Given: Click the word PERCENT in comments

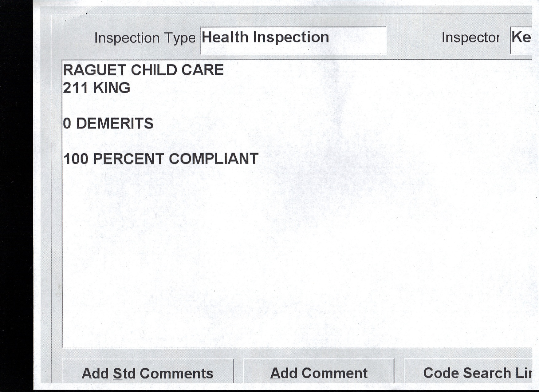Looking at the screenshot, I should click(128, 159).
